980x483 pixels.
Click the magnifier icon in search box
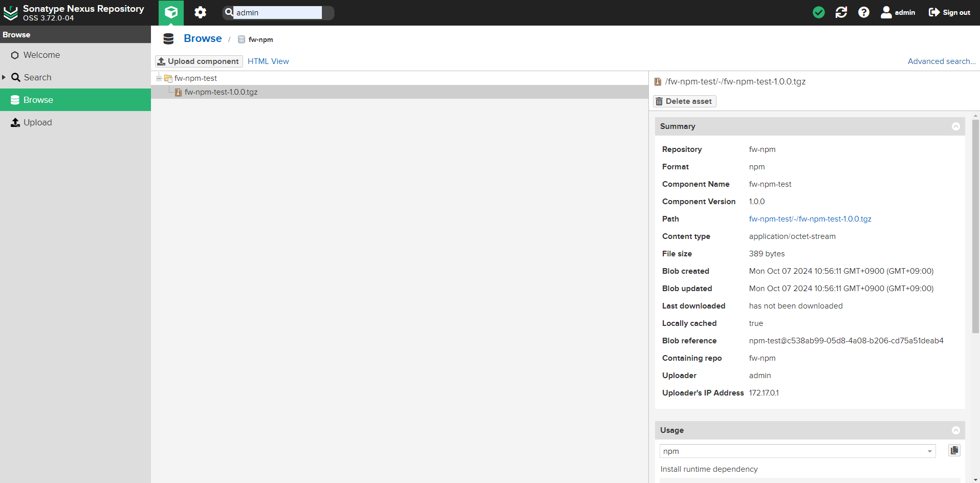pyautogui.click(x=229, y=12)
